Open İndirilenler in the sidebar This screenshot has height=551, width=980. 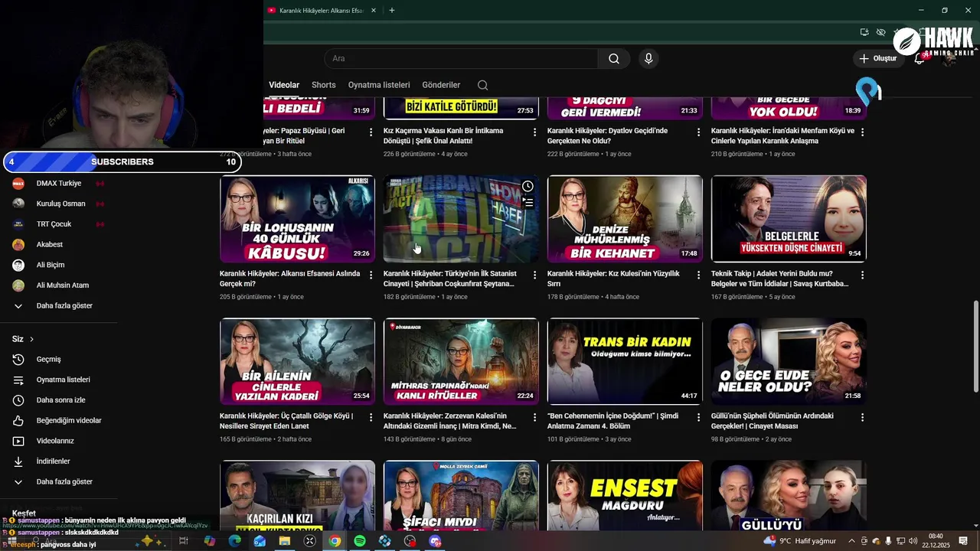tap(53, 461)
